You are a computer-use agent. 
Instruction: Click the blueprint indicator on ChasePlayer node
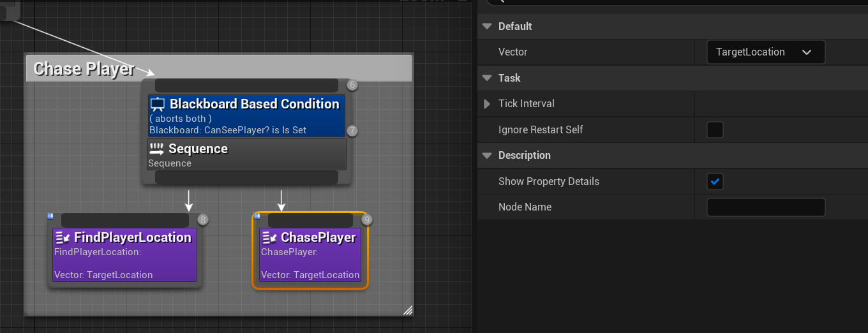[257, 216]
